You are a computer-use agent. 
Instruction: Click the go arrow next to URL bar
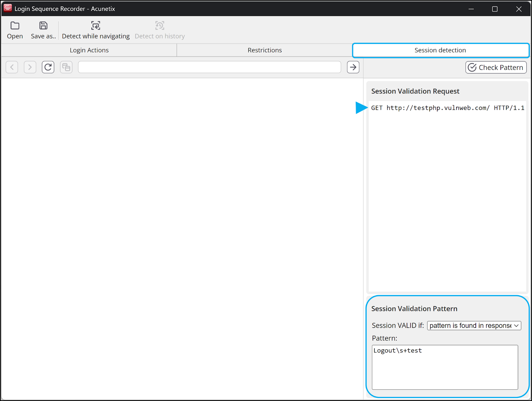click(353, 67)
